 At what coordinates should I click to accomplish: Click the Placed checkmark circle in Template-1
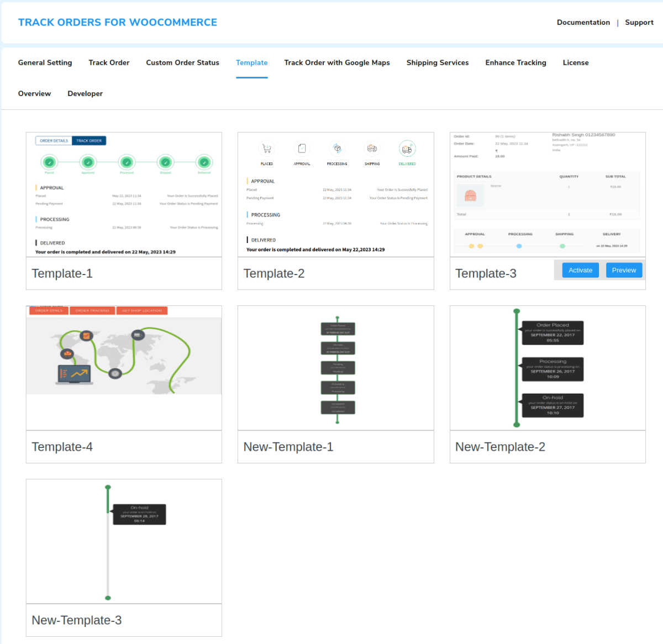(x=50, y=163)
